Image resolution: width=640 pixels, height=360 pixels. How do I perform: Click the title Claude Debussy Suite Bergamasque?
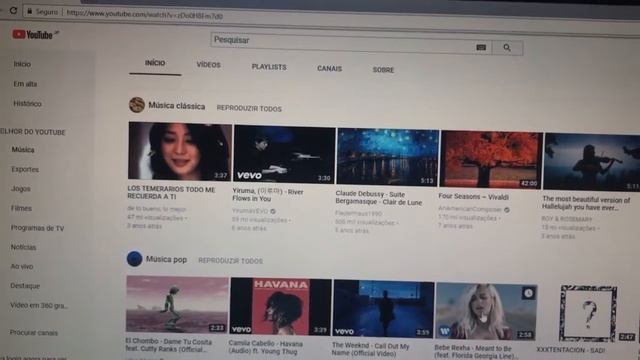pyautogui.click(x=379, y=198)
